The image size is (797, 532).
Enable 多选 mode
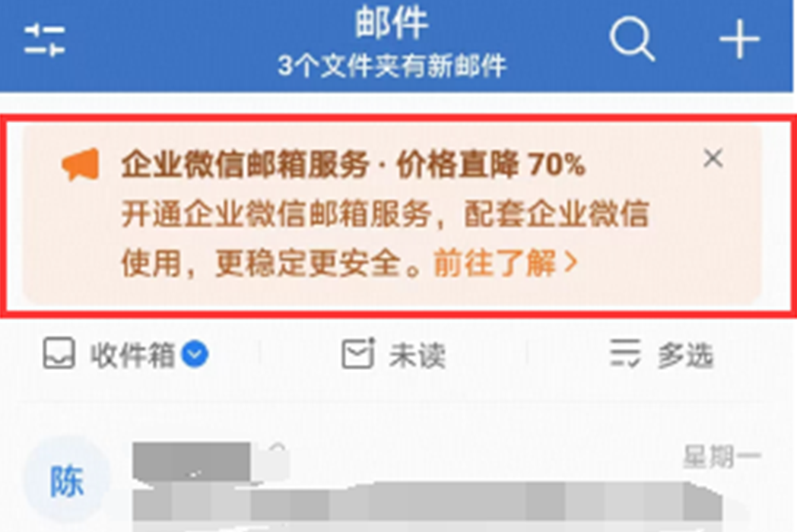pos(686,355)
